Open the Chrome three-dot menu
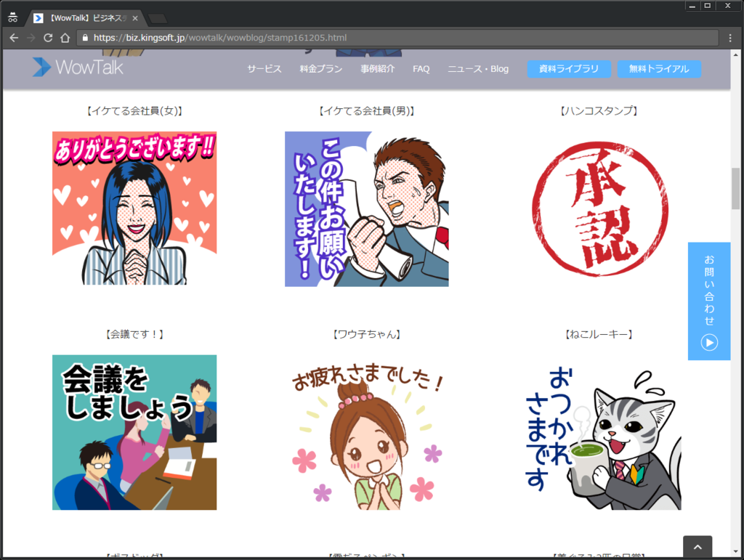Image resolution: width=744 pixels, height=560 pixels. click(x=730, y=38)
